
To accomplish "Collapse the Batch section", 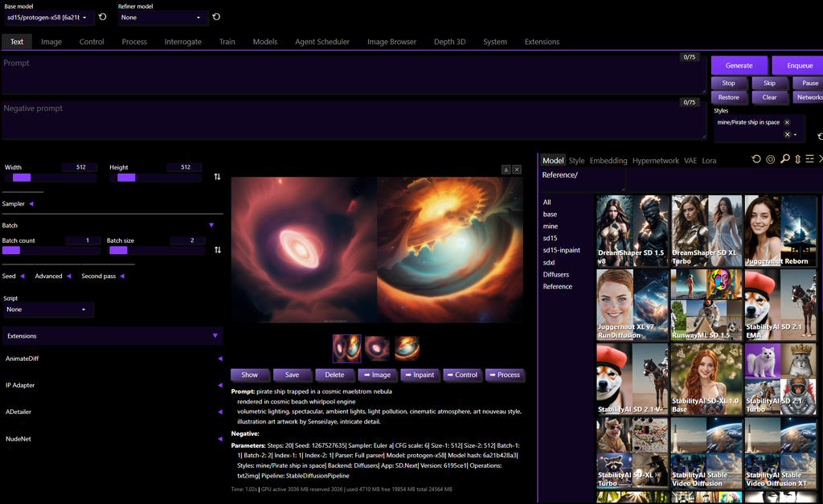I will point(211,226).
